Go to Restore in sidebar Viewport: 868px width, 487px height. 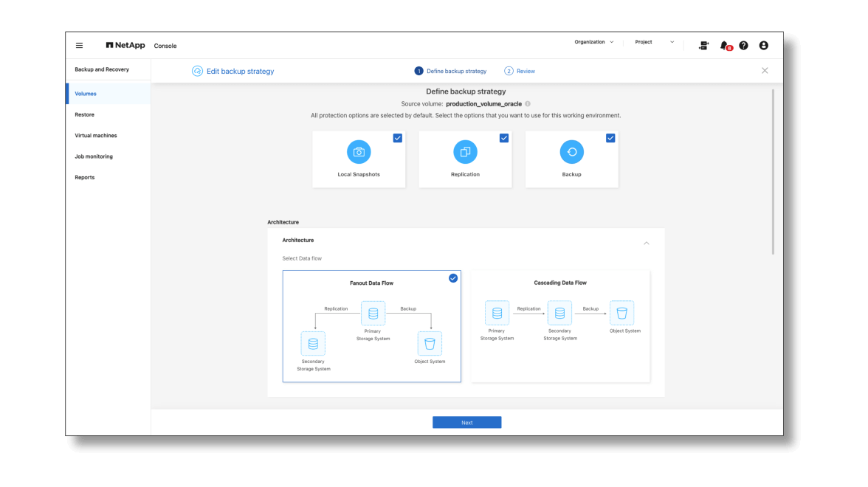pyautogui.click(x=85, y=115)
